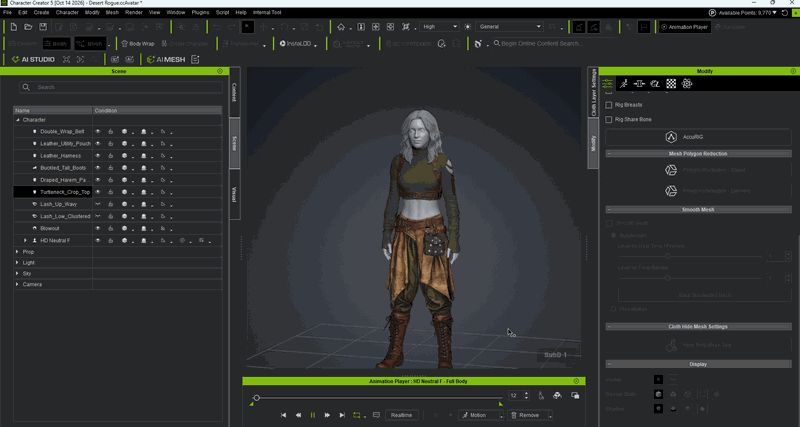This screenshot has height=427, width=800.
Task: Hide the Buckled_Tall_Boots item
Action: [97, 168]
